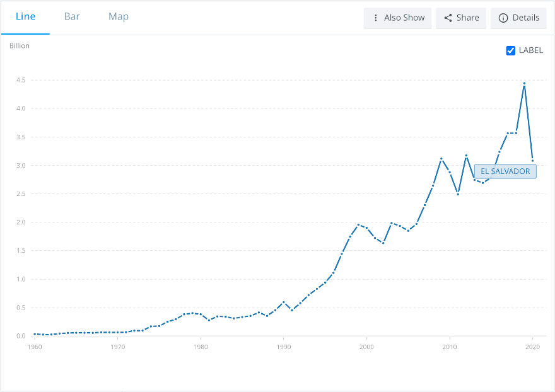The height and width of the screenshot is (392, 555).
Task: Click the 2011 dip data point
Action: [x=458, y=194]
